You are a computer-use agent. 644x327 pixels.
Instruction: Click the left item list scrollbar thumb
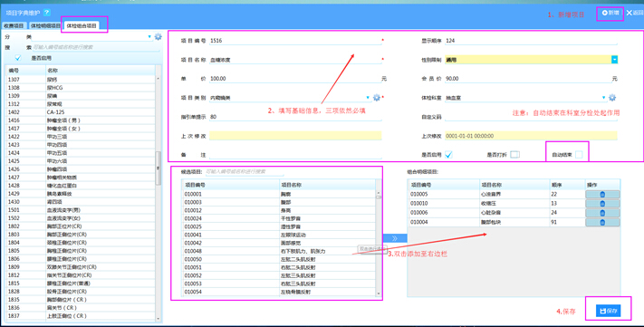(x=159, y=168)
